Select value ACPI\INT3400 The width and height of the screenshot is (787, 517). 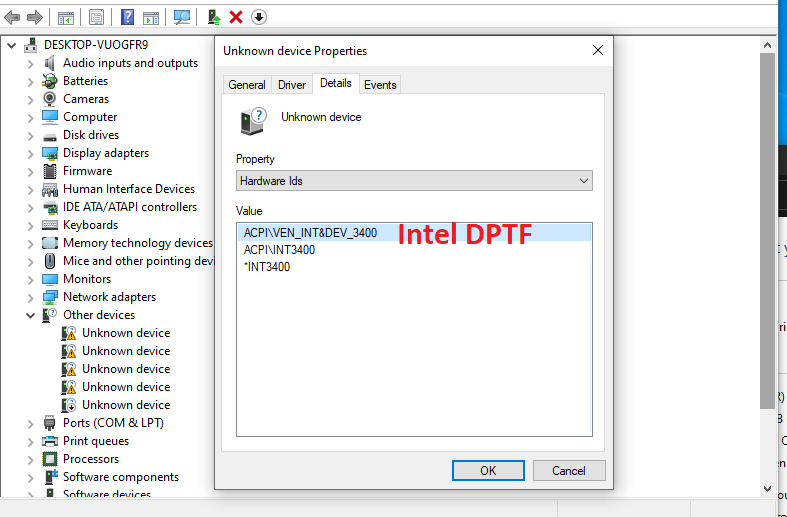point(279,250)
